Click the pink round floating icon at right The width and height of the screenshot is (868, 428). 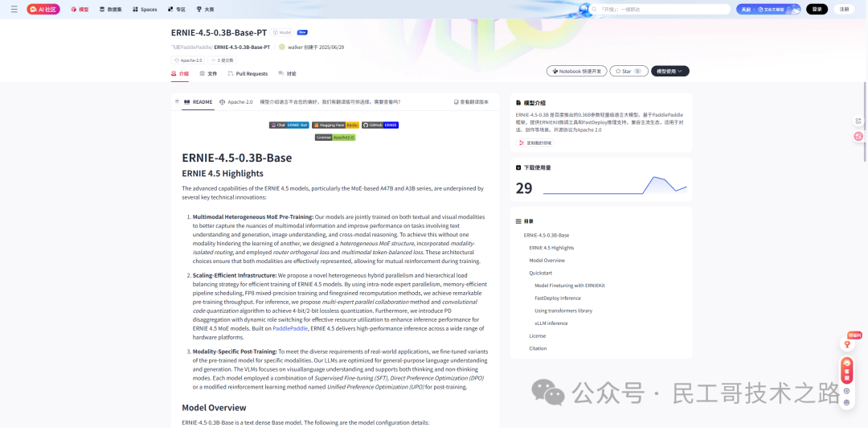tap(858, 136)
